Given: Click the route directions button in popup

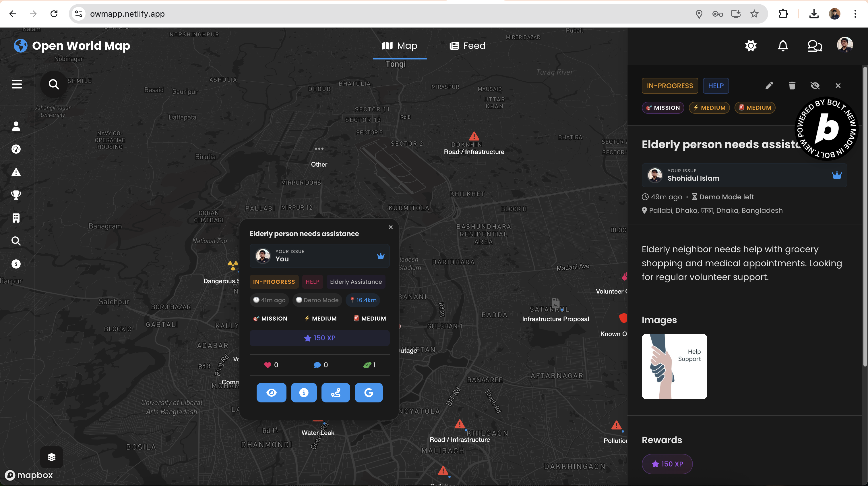Looking at the screenshot, I should pos(336,393).
